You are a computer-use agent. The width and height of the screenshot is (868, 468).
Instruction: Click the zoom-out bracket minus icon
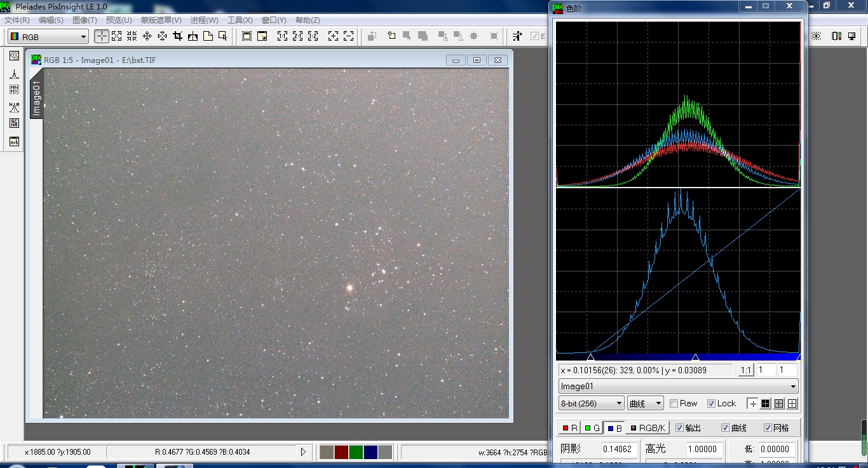(348, 36)
